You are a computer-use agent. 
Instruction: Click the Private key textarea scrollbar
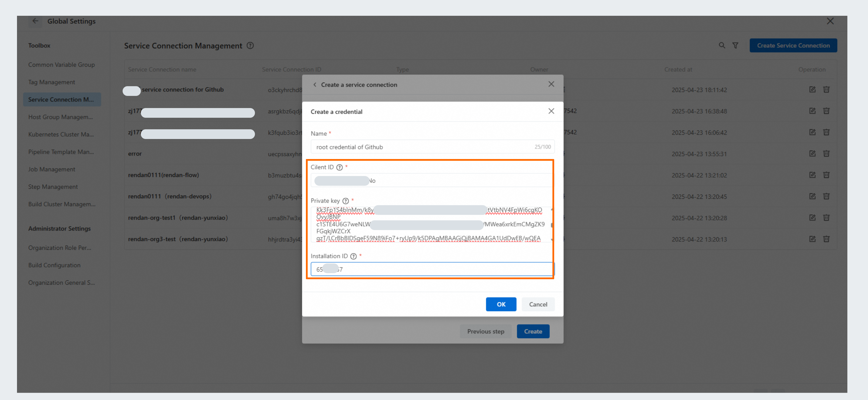pos(551,225)
